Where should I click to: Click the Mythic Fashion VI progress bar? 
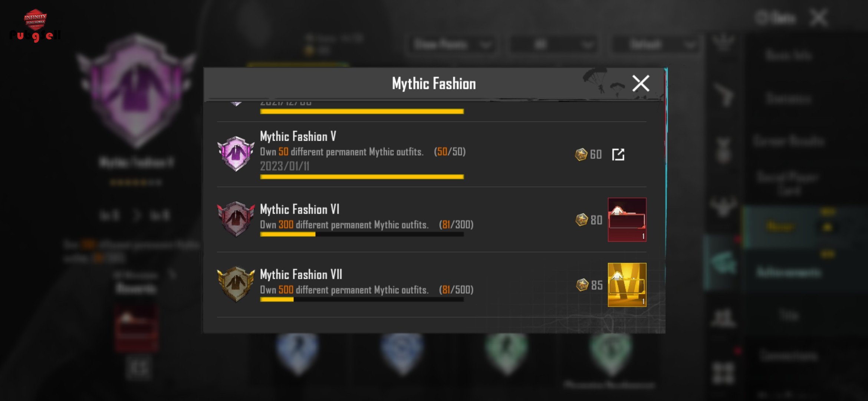point(362,234)
